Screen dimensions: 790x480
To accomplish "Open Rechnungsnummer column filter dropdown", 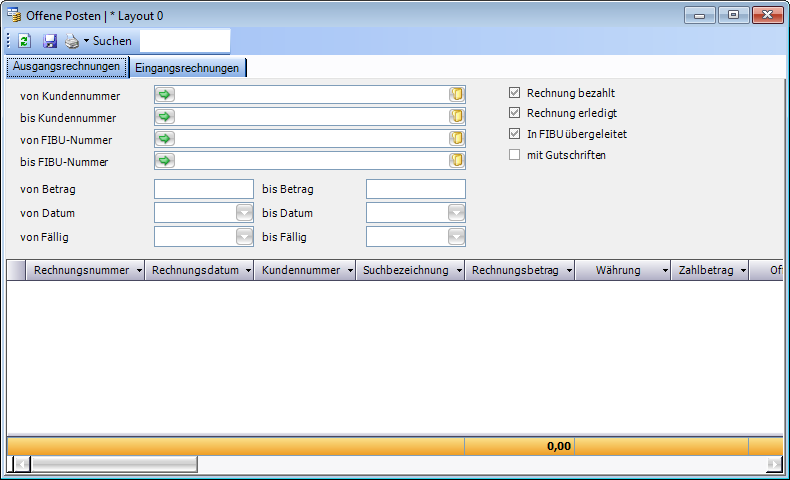I will point(138,271).
